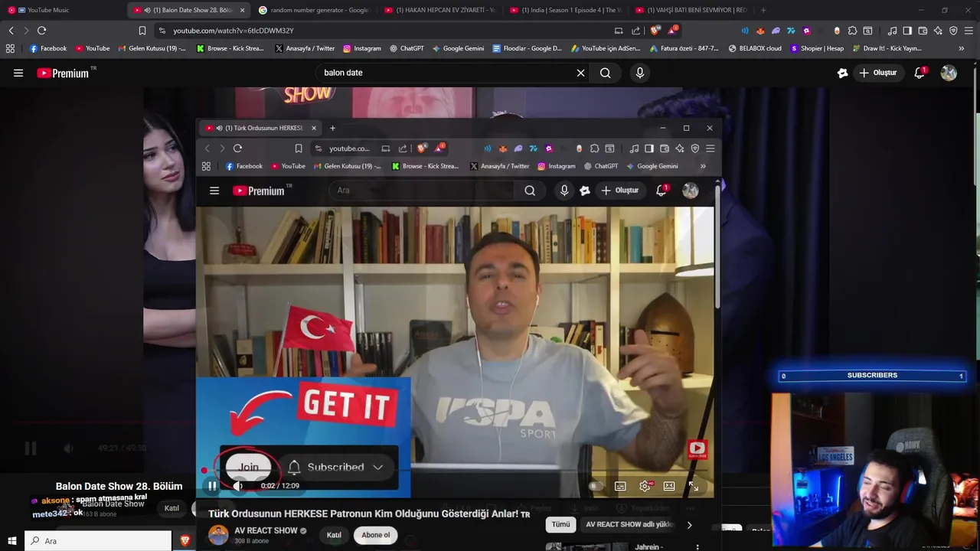
Task: Open Brave browser from the taskbar
Action: coord(185,541)
